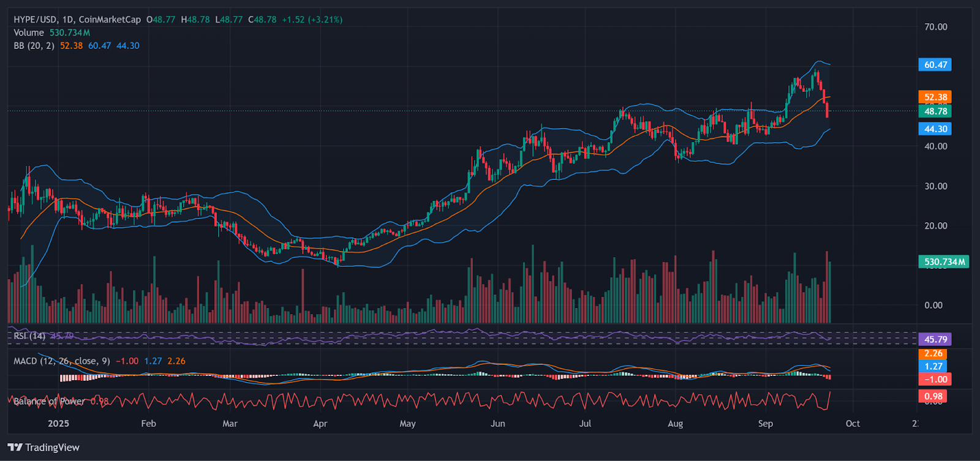Click the TradingView logo icon
The height and width of the screenshot is (461, 980).
point(15,448)
